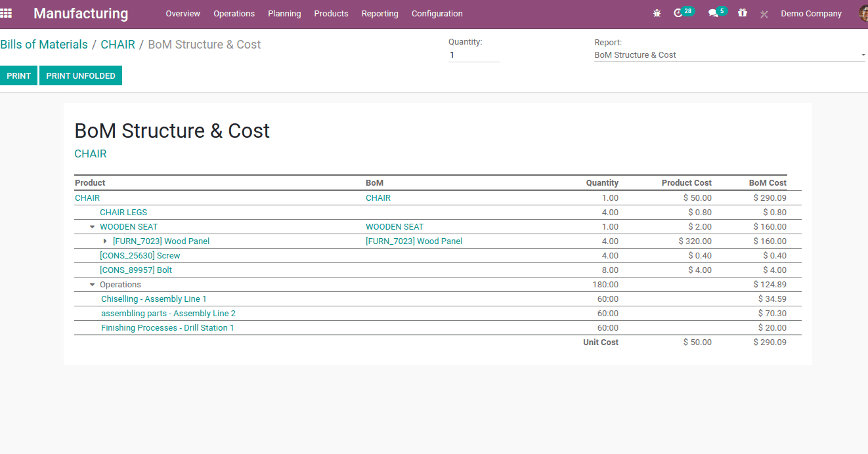Collapse the Operations section
The image size is (868, 454).
(93, 285)
